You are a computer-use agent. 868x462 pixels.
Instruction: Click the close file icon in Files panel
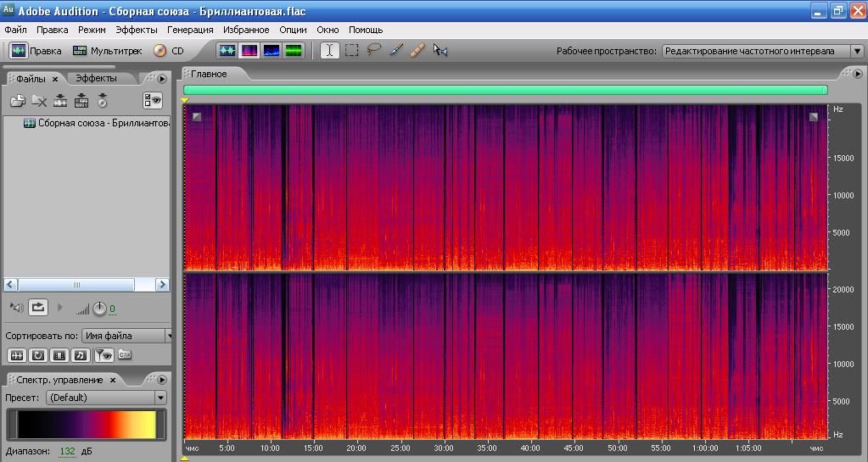pos(39,100)
